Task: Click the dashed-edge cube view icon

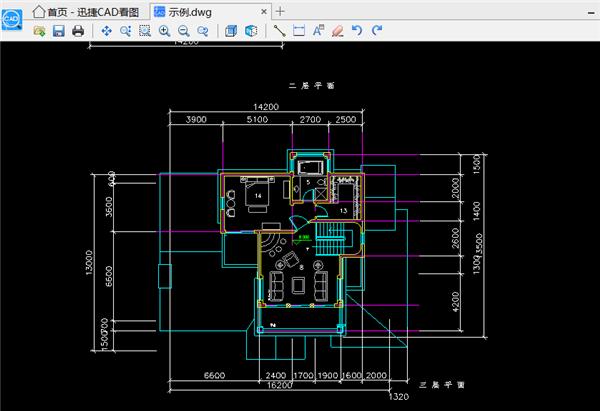Action: [251, 31]
